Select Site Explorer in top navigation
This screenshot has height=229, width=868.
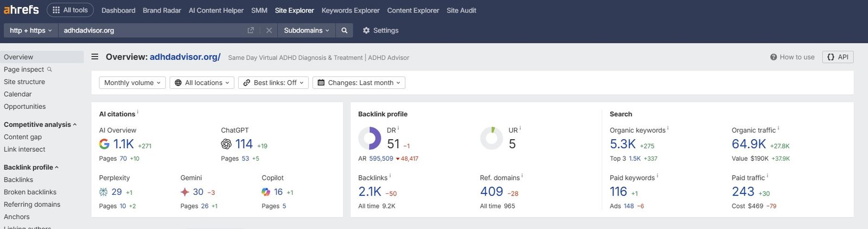pyautogui.click(x=294, y=10)
